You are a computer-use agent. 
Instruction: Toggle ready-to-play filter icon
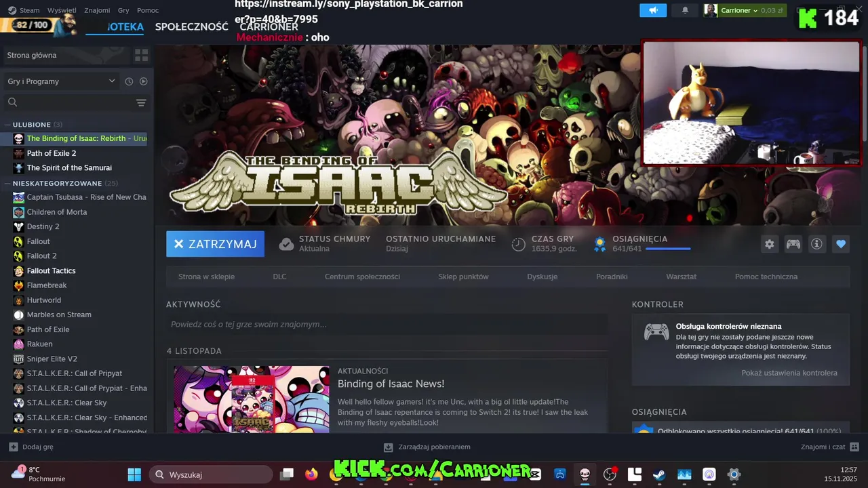pyautogui.click(x=143, y=81)
